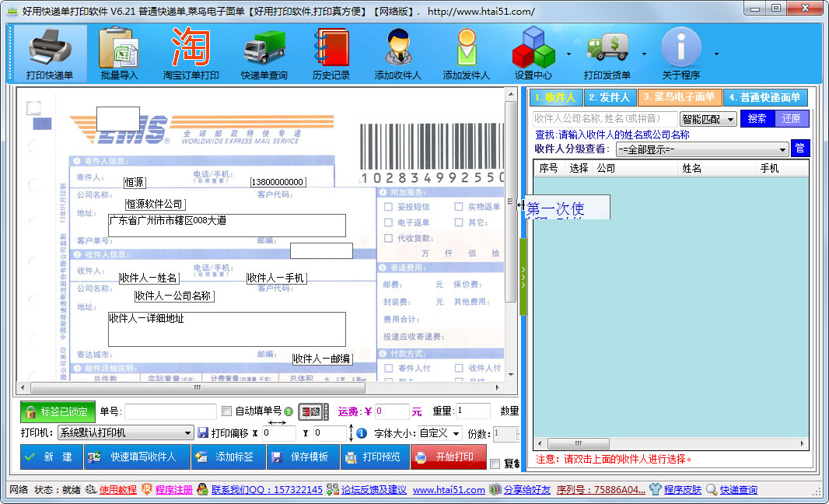The height and width of the screenshot is (504, 829).
Task: Open the 程序注册 registration link
Action: click(x=174, y=490)
